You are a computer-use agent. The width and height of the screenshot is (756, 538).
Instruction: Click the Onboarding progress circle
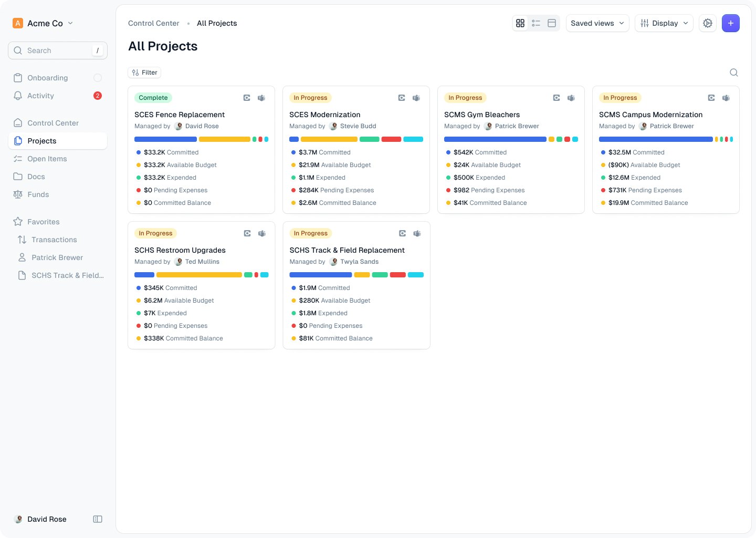point(98,78)
